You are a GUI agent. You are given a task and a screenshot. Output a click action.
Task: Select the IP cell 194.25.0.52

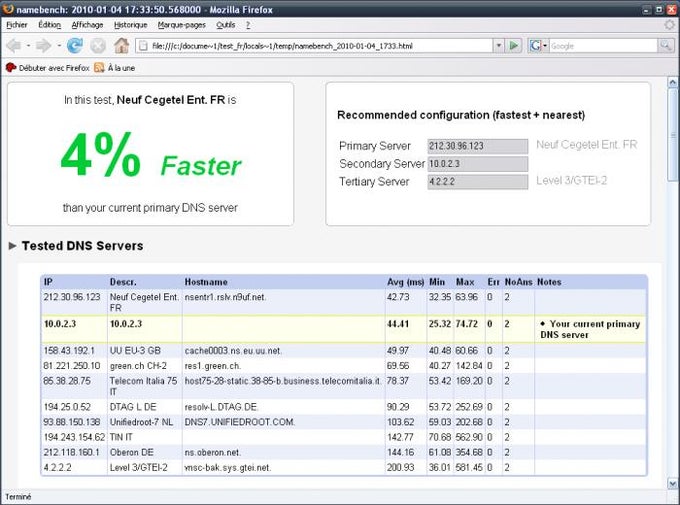(67, 407)
